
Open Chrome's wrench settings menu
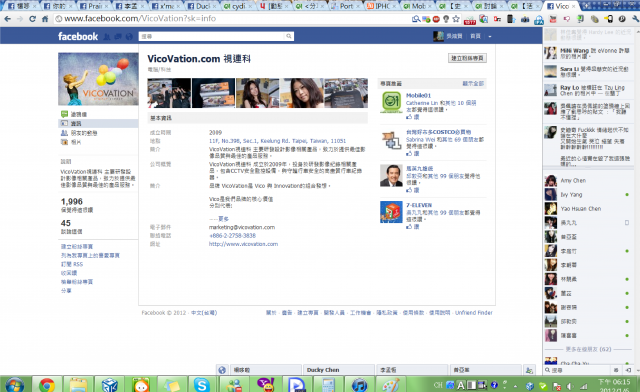(635, 19)
